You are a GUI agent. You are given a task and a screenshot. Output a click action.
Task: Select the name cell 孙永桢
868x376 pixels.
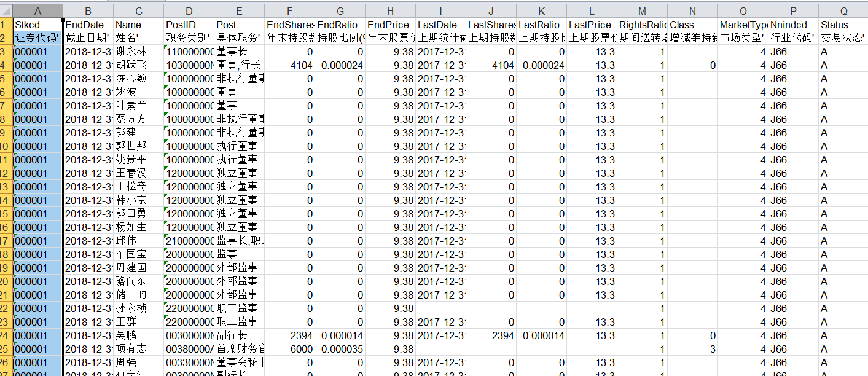point(139,308)
